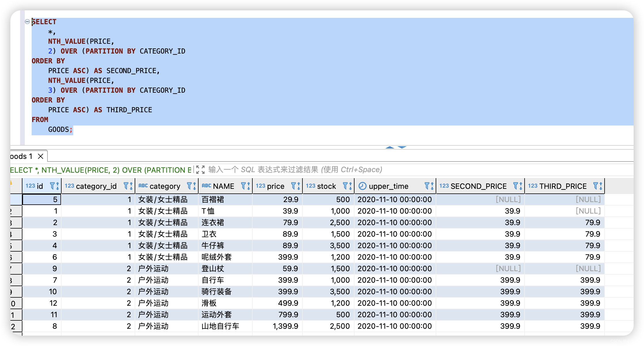The height and width of the screenshot is (346, 644).
Task: Select the price cell 799.9
Action: (277, 315)
